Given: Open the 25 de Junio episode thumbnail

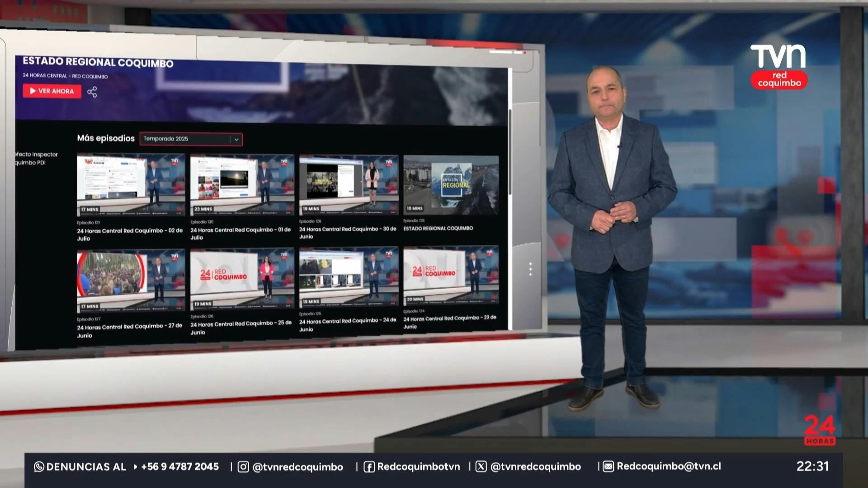Looking at the screenshot, I should tap(242, 278).
